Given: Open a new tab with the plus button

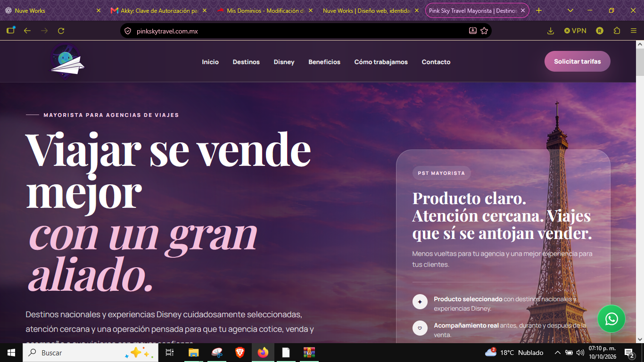Looking at the screenshot, I should (x=539, y=10).
